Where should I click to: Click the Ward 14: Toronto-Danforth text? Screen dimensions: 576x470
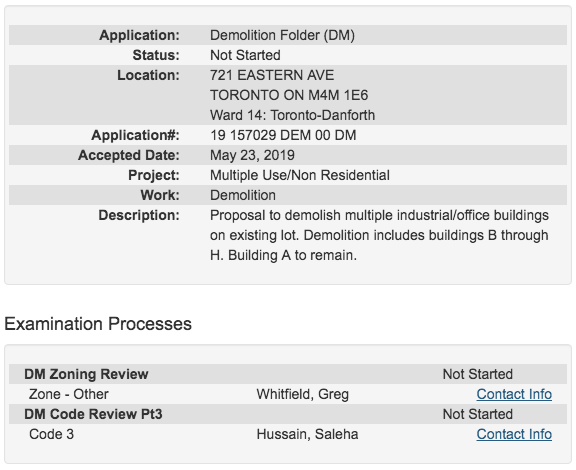pos(292,115)
